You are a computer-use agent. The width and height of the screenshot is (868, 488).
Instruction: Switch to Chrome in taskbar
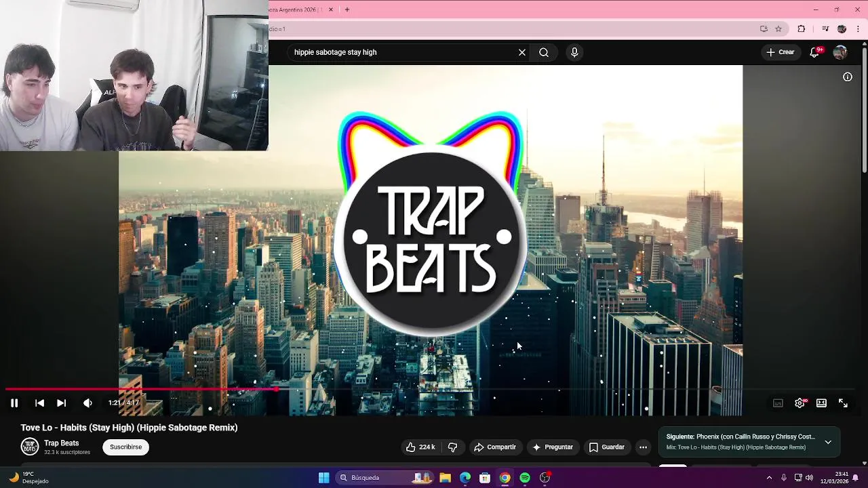pyautogui.click(x=505, y=478)
